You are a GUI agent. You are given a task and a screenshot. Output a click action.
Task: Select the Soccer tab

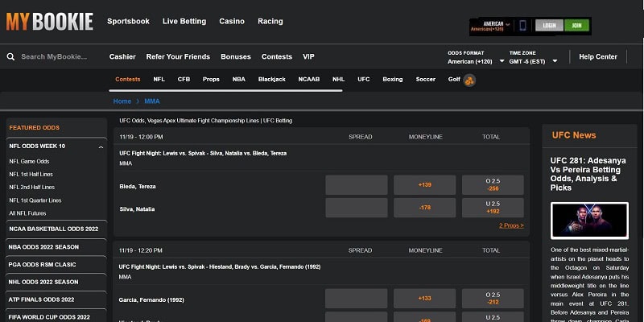point(426,79)
